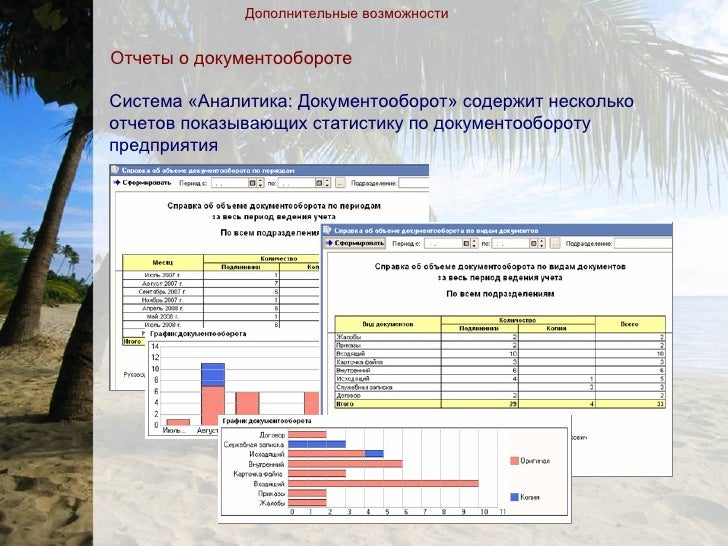Screen dimensions: 728x546
Task: Click the blue segment of the Август column
Action: (x=213, y=375)
